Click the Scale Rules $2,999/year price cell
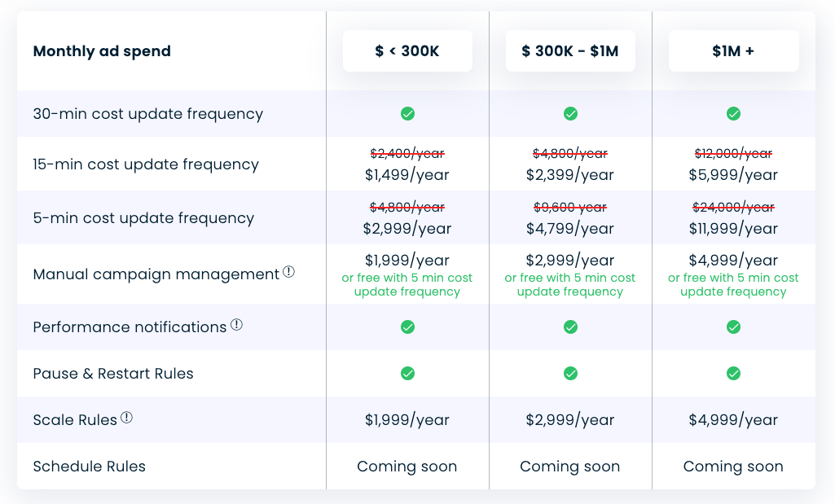835x504 pixels. click(570, 419)
